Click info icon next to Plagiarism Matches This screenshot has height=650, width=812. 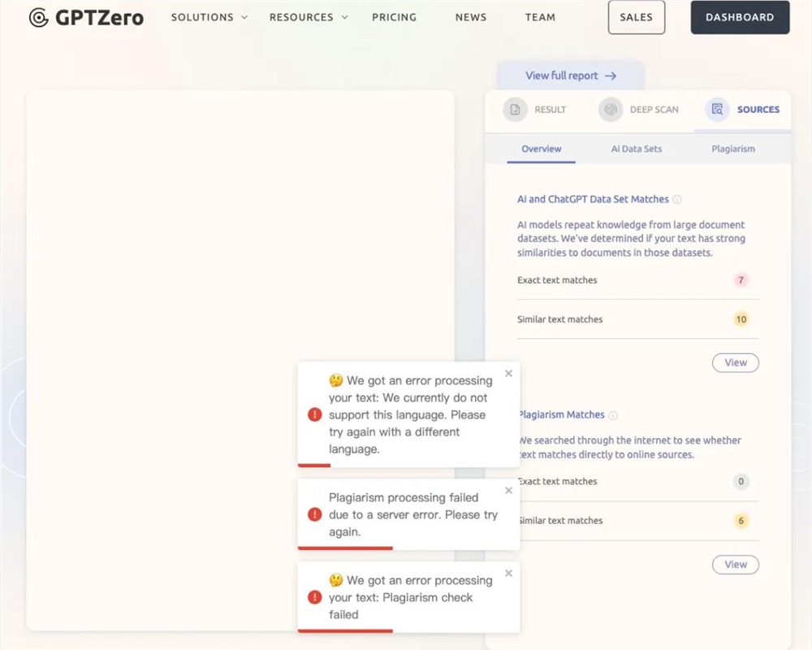(613, 415)
